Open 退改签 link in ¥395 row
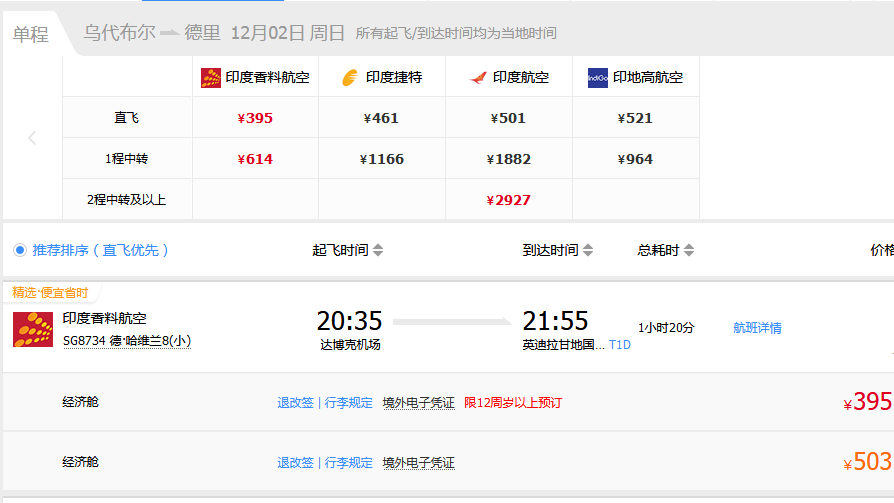Viewport: 894px width, 503px height. tap(295, 403)
